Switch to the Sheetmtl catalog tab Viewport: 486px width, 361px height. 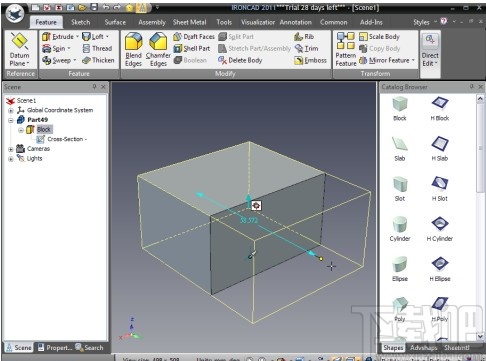(456, 348)
